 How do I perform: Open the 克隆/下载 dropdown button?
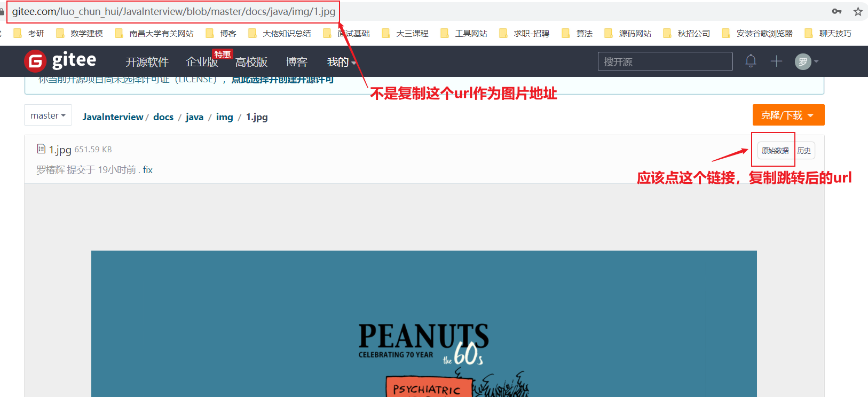(788, 115)
